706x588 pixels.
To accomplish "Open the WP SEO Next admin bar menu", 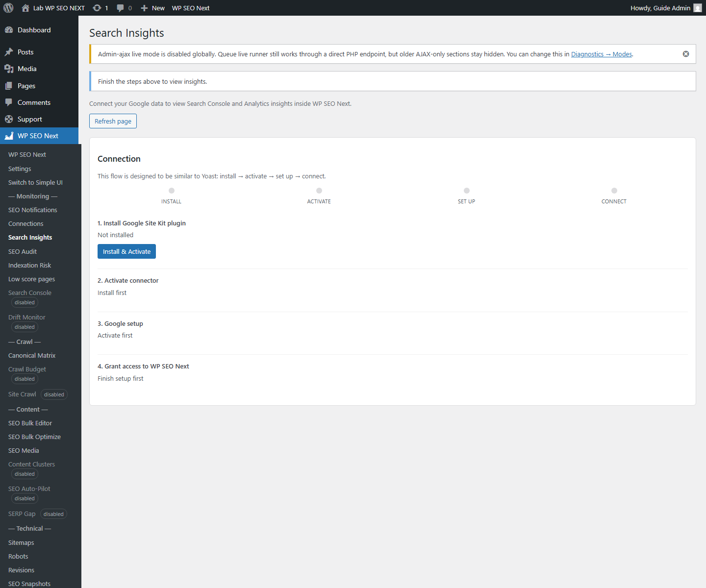I will pos(191,8).
